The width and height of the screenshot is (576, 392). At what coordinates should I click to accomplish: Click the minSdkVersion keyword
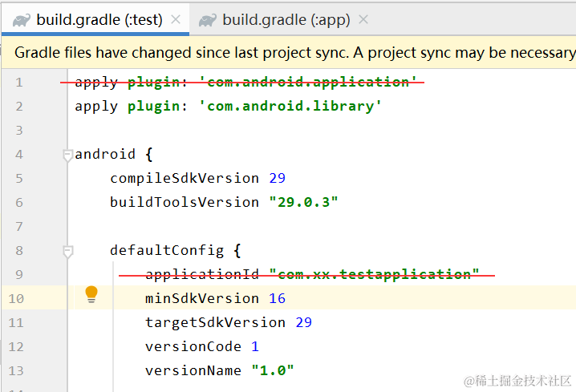(x=202, y=299)
